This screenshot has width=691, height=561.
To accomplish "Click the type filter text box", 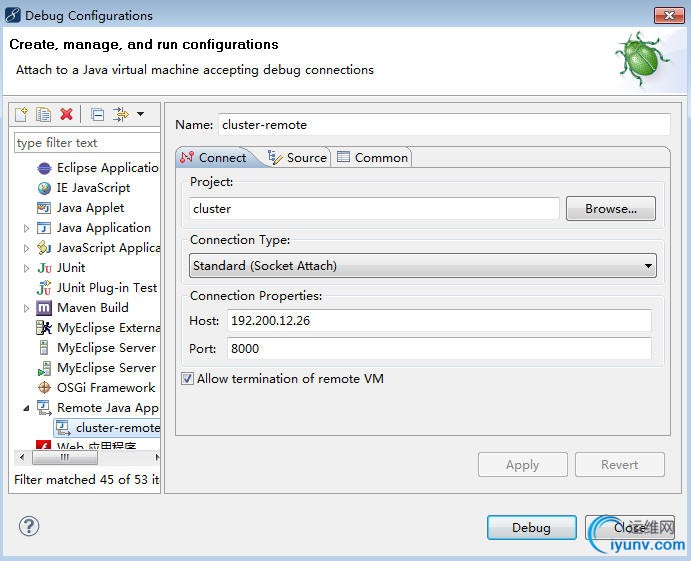I will coord(87,143).
